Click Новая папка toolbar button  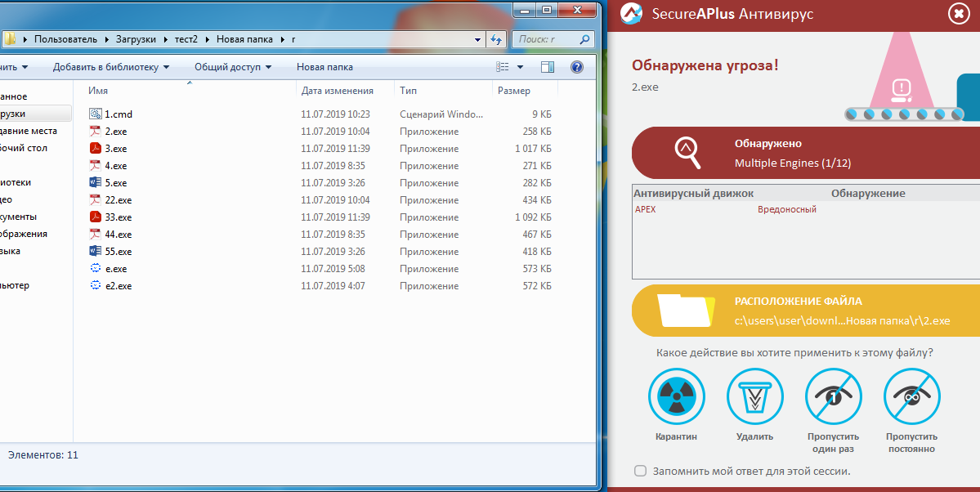tap(324, 67)
